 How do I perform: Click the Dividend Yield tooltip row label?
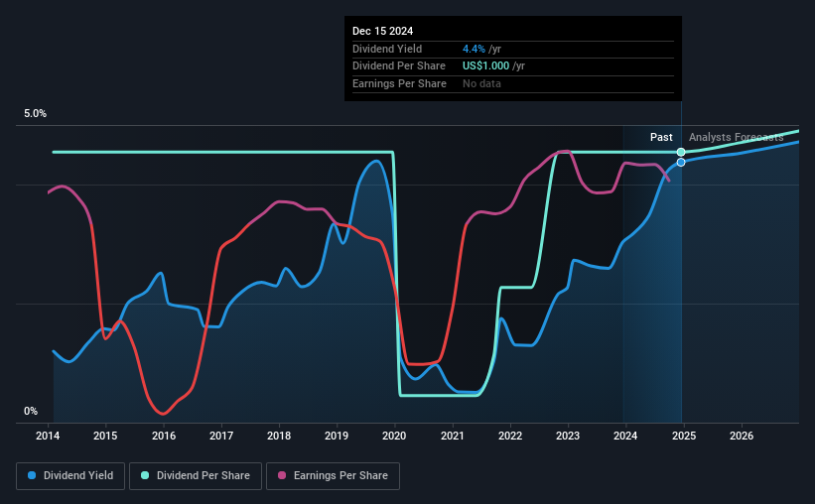pyautogui.click(x=387, y=49)
